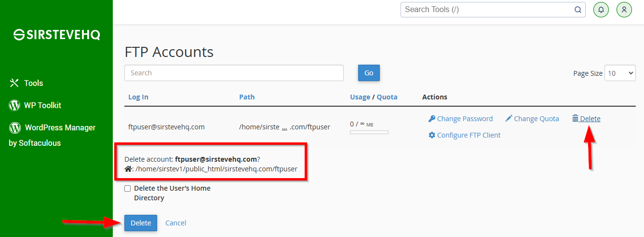Cancel the account deletion
644x237 pixels.
176,223
